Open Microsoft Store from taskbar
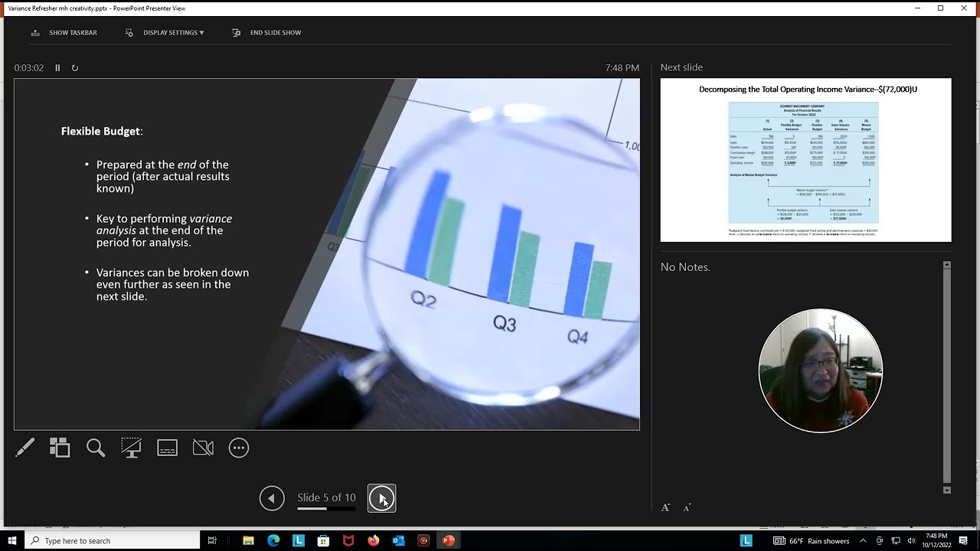The width and height of the screenshot is (980, 551). pyautogui.click(x=323, y=541)
